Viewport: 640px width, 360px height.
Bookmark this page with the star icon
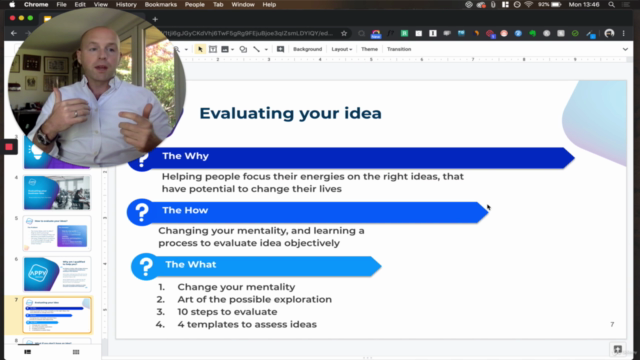point(344,33)
